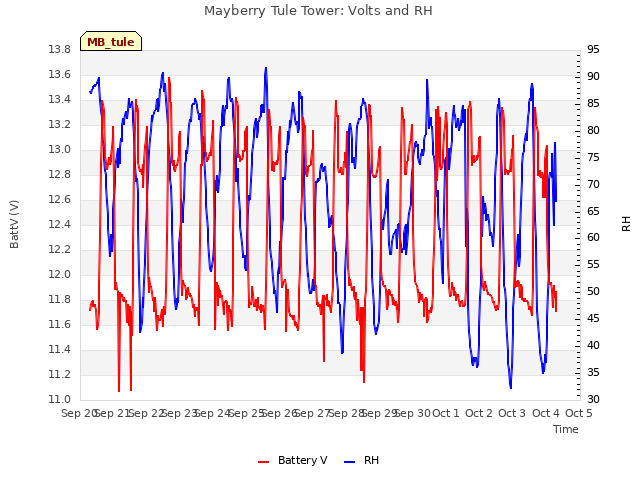Click the 13.0 voltage tick label

point(60,149)
